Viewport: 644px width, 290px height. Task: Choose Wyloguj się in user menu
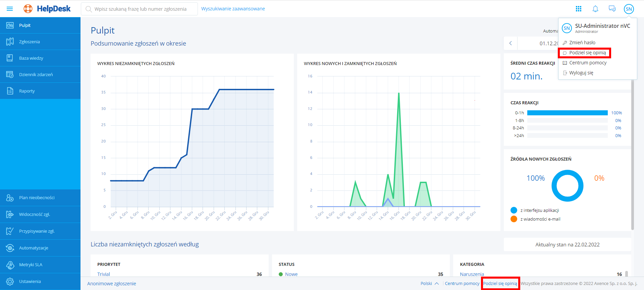581,73
